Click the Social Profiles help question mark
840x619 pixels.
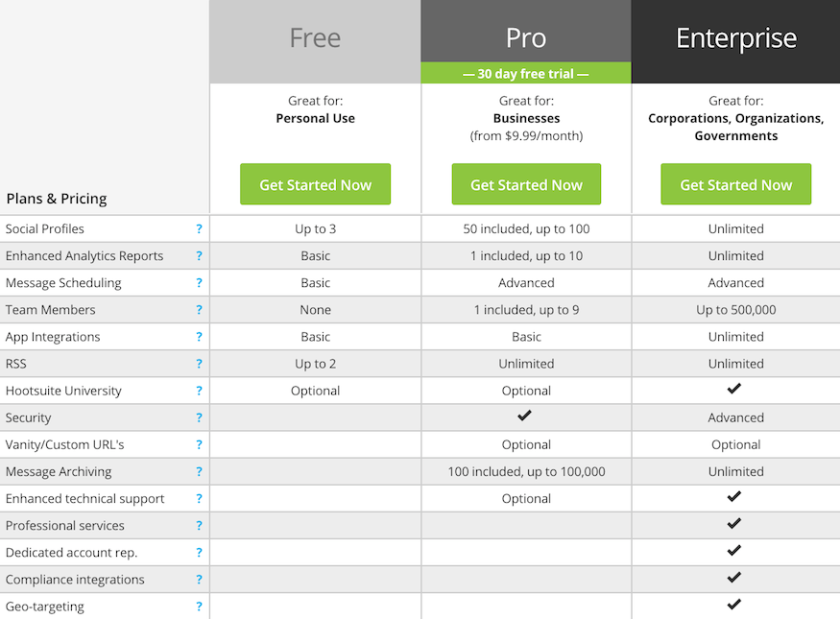coord(199,228)
